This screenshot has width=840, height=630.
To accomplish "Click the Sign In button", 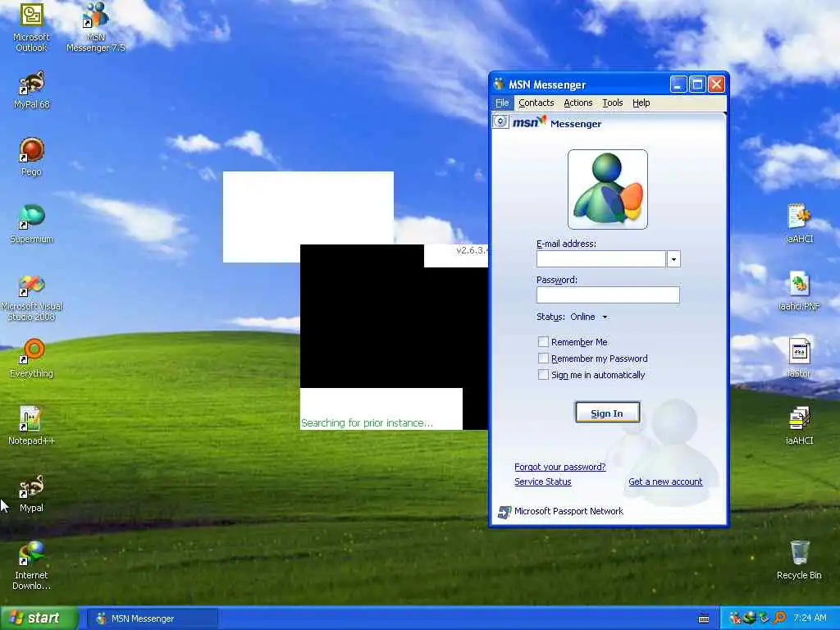I will tap(608, 413).
